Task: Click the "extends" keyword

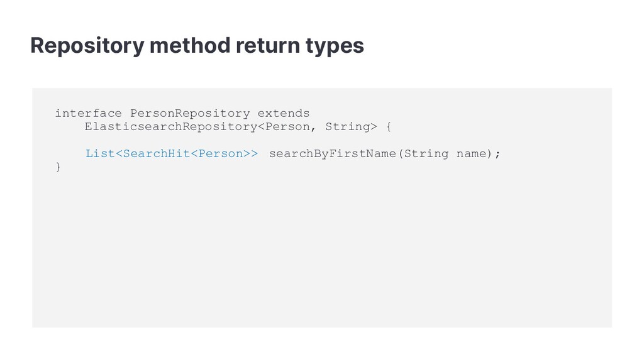Action: coord(284,113)
